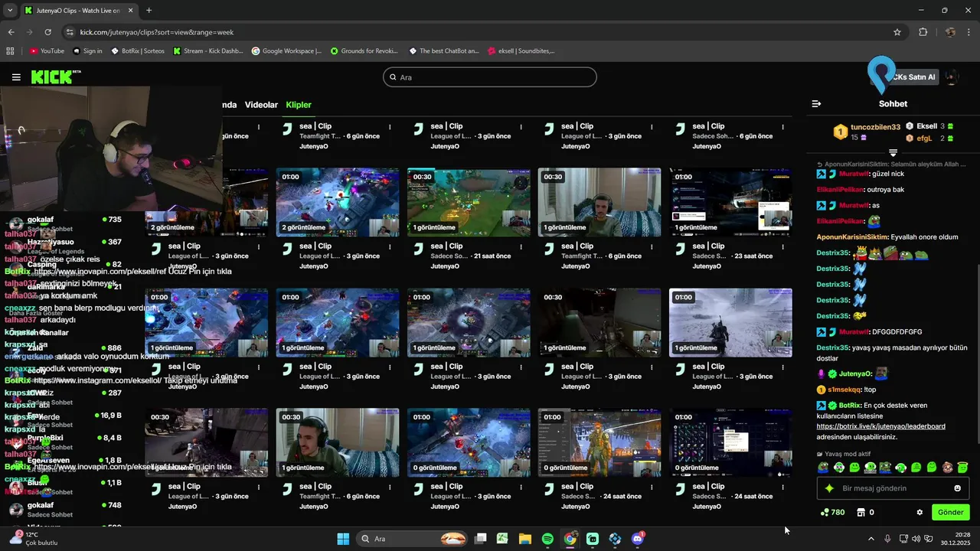The height and width of the screenshot is (551, 980).
Task: Open the YouTube bookmark
Action: pos(47,51)
